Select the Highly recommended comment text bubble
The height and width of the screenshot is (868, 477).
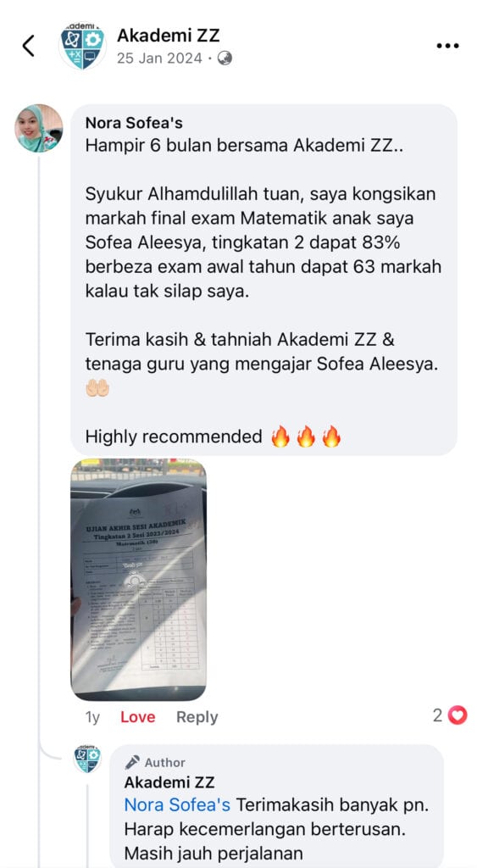coord(264,280)
